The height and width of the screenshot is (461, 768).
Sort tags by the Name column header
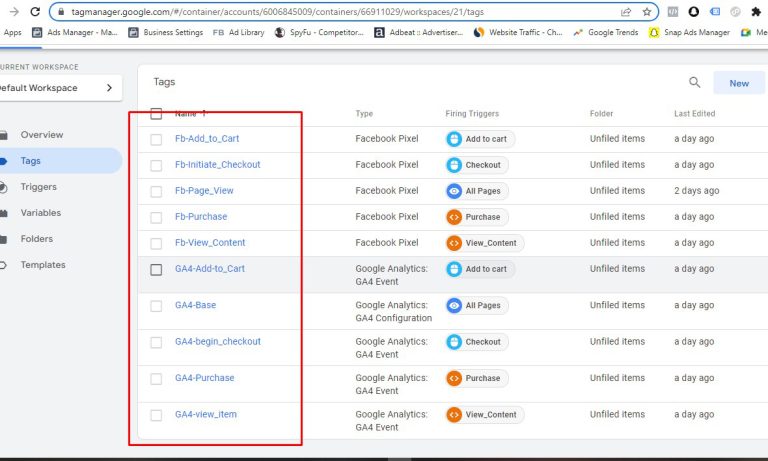click(186, 114)
